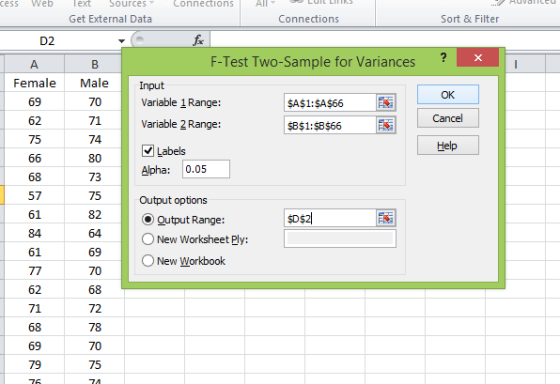Screen dimensions: 560x384
Task: Uncheck the Labels checkbox
Action: [x=148, y=151]
